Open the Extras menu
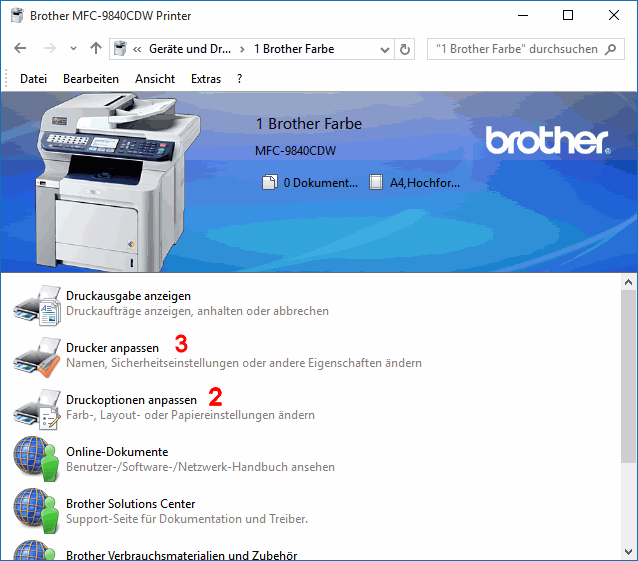The width and height of the screenshot is (638, 561). [x=206, y=79]
